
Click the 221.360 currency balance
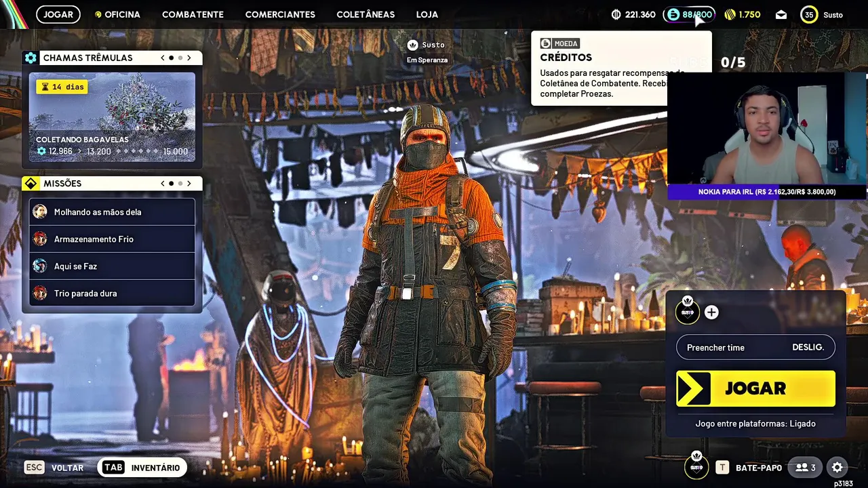coord(633,14)
